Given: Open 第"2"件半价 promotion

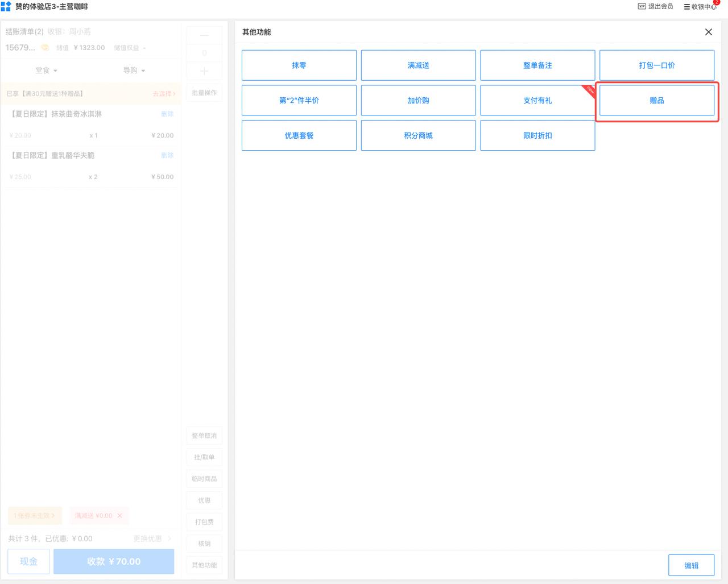Looking at the screenshot, I should (299, 101).
